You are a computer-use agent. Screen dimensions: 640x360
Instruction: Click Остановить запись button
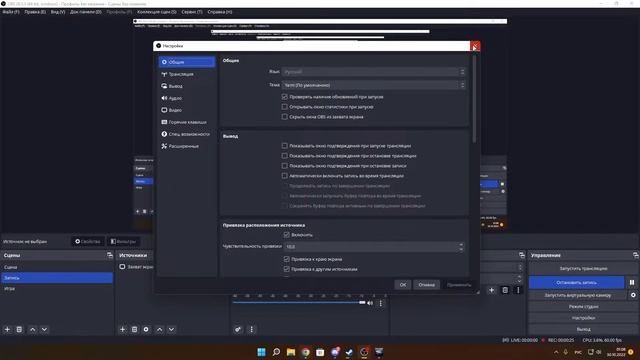577,282
